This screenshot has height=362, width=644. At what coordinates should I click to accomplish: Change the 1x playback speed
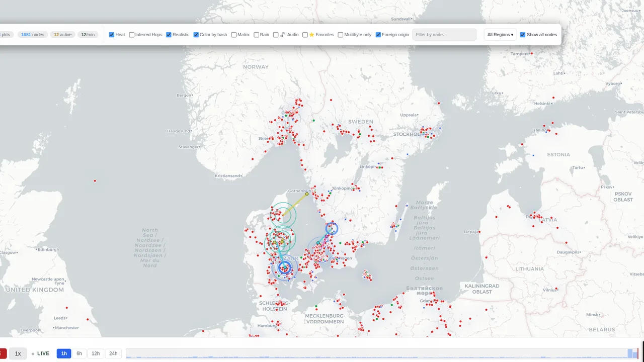click(x=18, y=353)
